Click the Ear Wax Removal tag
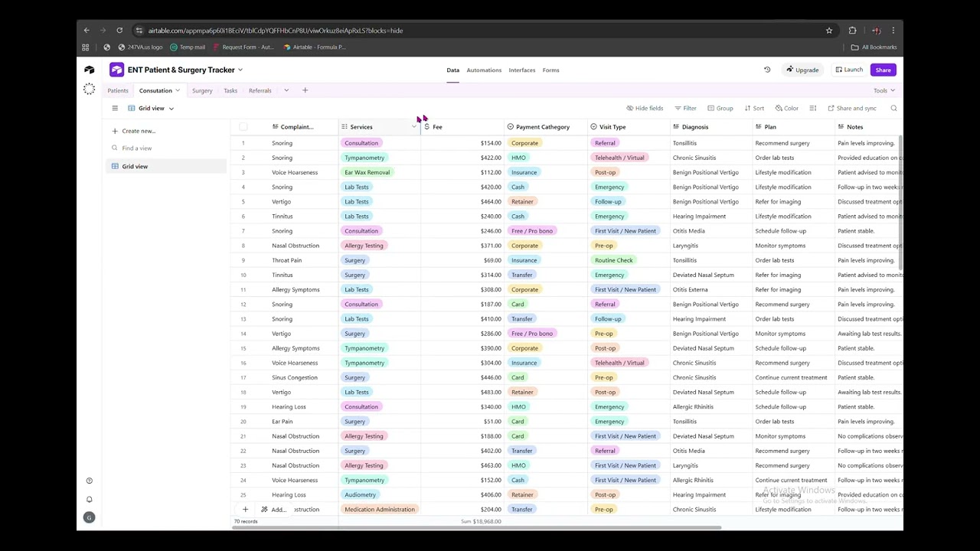The image size is (980, 551). [367, 172]
